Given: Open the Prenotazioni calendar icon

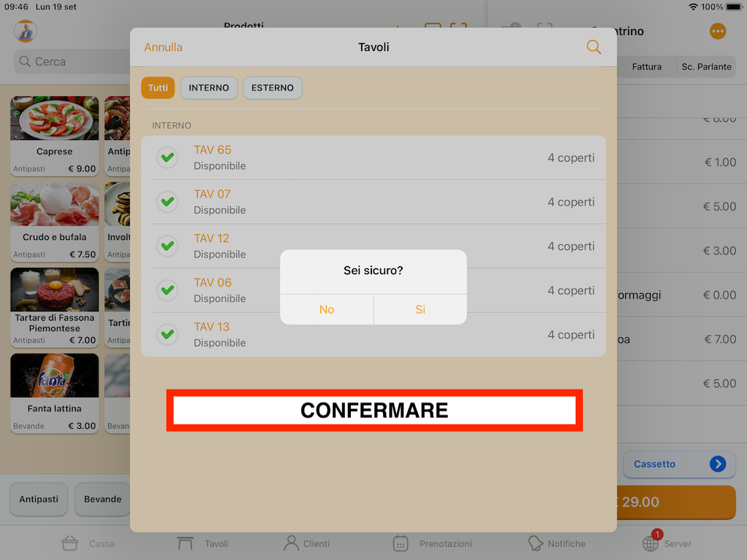Looking at the screenshot, I should (400, 542).
